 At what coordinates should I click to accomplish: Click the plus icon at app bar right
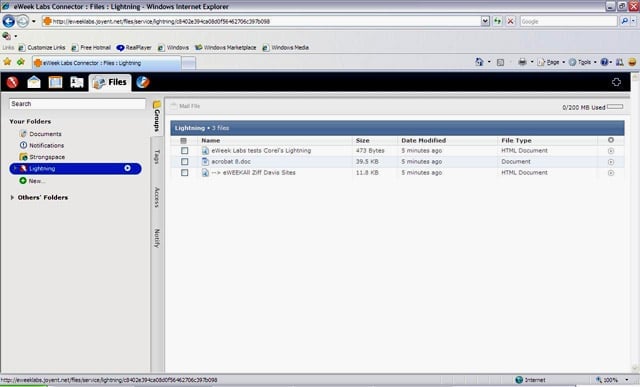(x=616, y=82)
